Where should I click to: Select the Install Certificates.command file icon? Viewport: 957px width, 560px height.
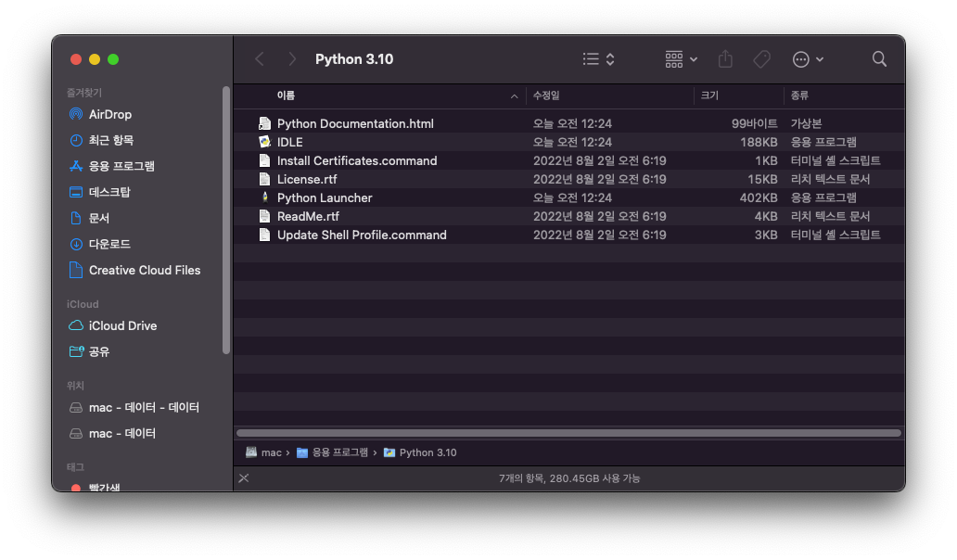pos(264,160)
